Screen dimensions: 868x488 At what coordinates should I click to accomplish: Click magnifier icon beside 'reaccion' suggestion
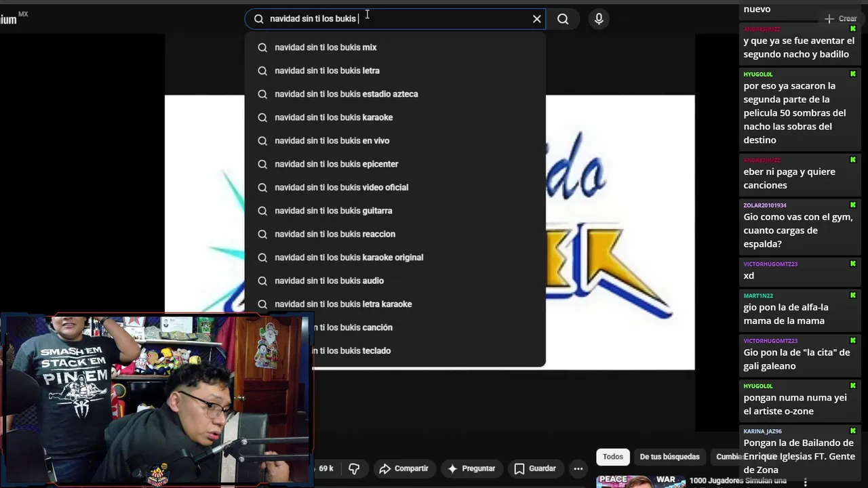point(262,234)
